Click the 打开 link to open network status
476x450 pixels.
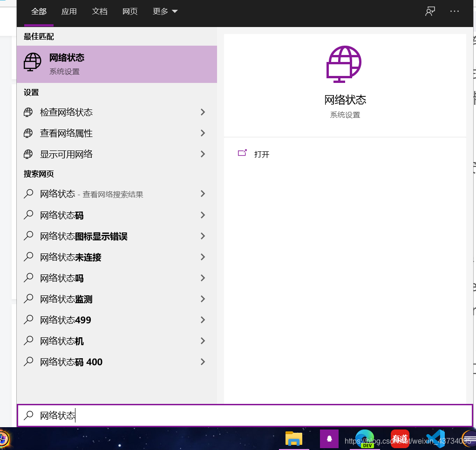point(261,154)
